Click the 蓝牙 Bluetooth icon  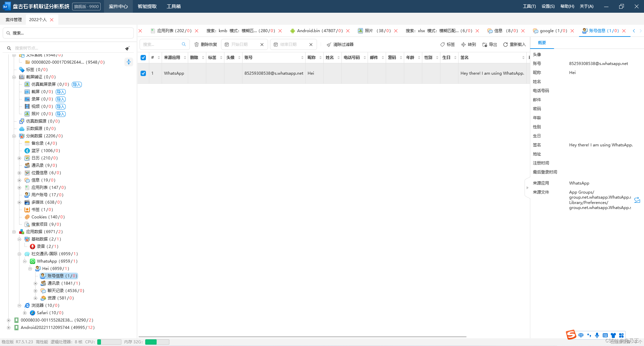27,151
